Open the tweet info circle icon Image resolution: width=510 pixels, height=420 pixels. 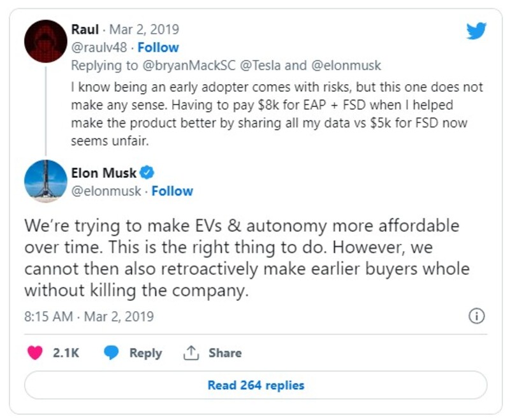click(x=476, y=316)
